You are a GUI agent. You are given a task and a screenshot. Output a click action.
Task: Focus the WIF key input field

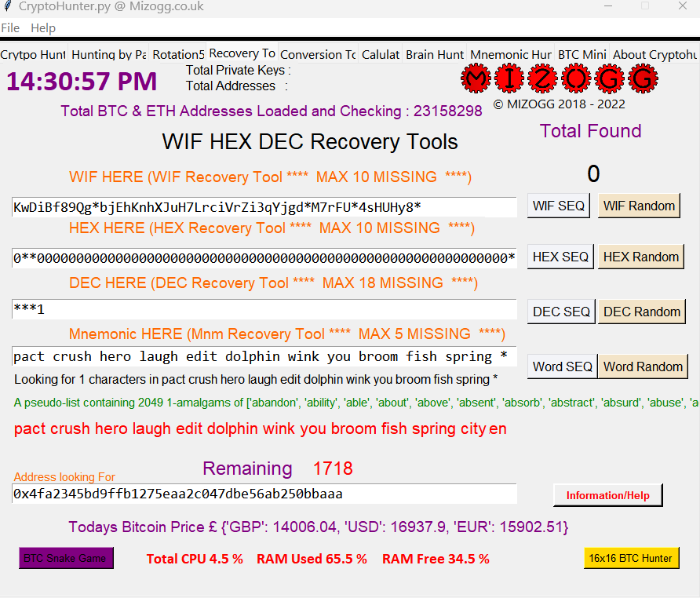[x=264, y=207]
